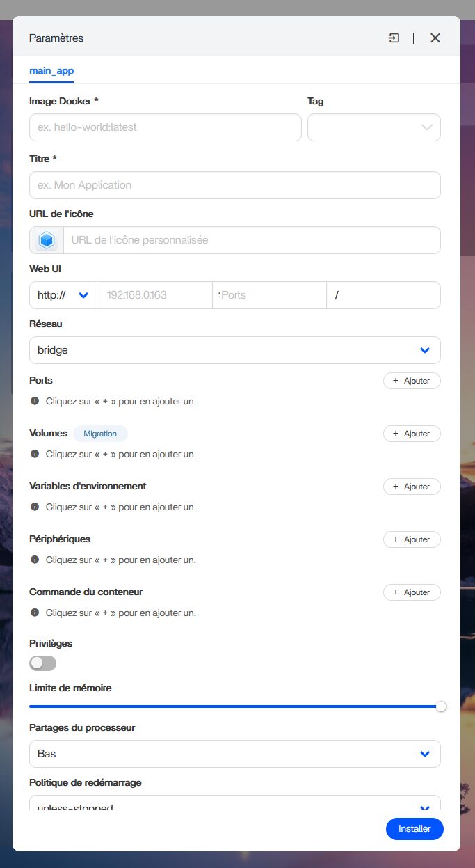The width and height of the screenshot is (475, 868).
Task: Expand Partages du processeur dropdown
Action: [x=234, y=754]
